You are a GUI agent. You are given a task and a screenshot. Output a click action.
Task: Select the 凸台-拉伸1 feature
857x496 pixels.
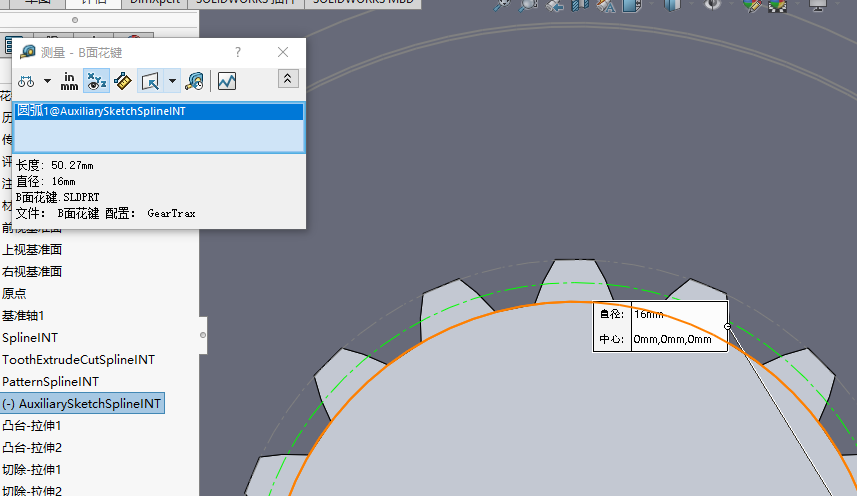coord(32,426)
